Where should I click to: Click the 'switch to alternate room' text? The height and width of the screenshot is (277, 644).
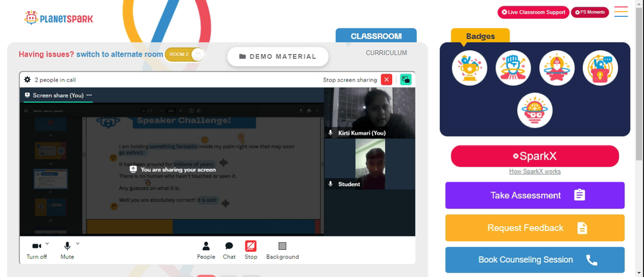(x=120, y=54)
